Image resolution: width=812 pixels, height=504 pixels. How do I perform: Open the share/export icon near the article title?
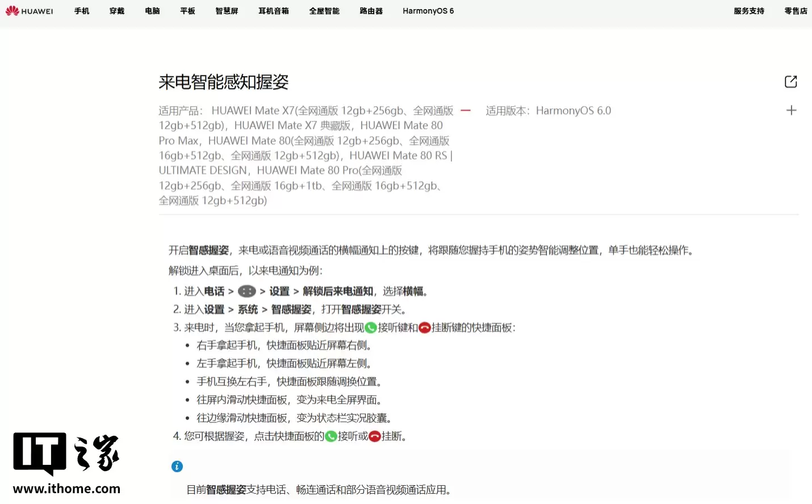point(790,81)
